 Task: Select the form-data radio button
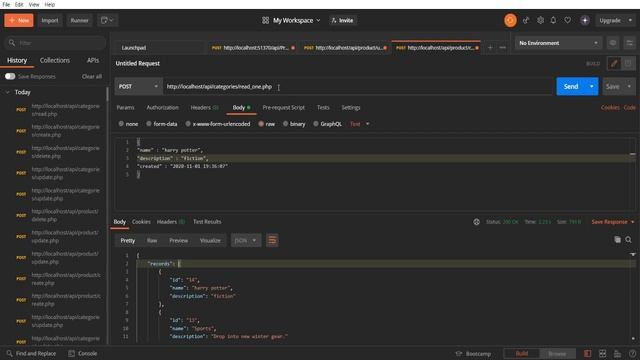pos(149,124)
